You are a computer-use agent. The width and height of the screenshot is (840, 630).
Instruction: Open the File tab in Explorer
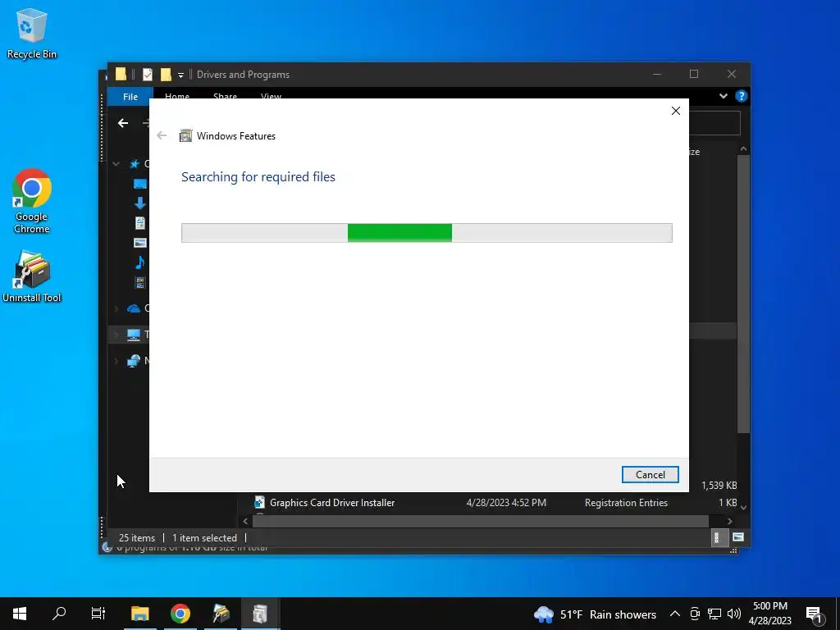(130, 97)
